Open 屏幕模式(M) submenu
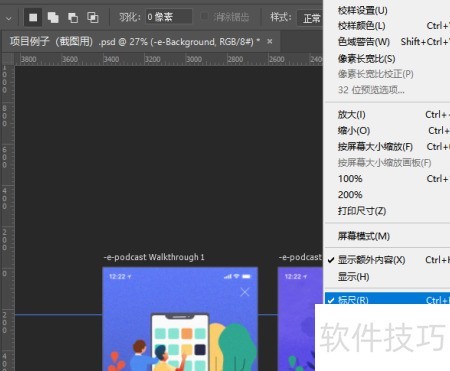This screenshot has width=450, height=371. pyautogui.click(x=387, y=236)
